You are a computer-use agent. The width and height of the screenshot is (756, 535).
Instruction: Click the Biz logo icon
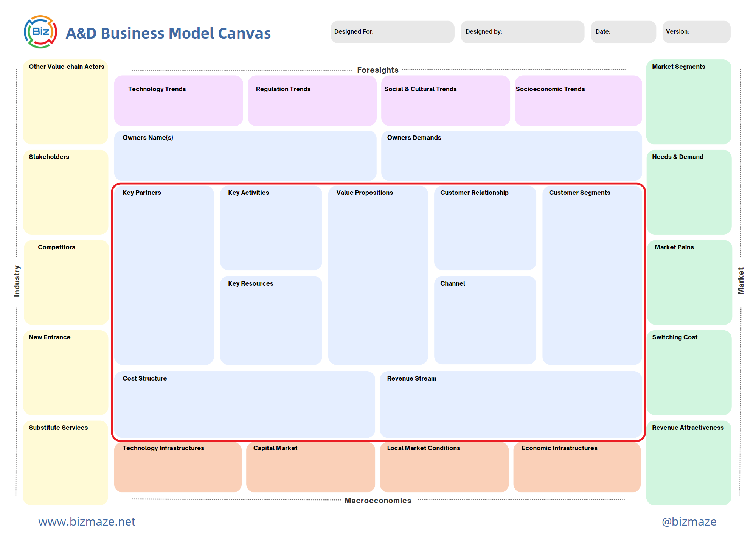(40, 33)
